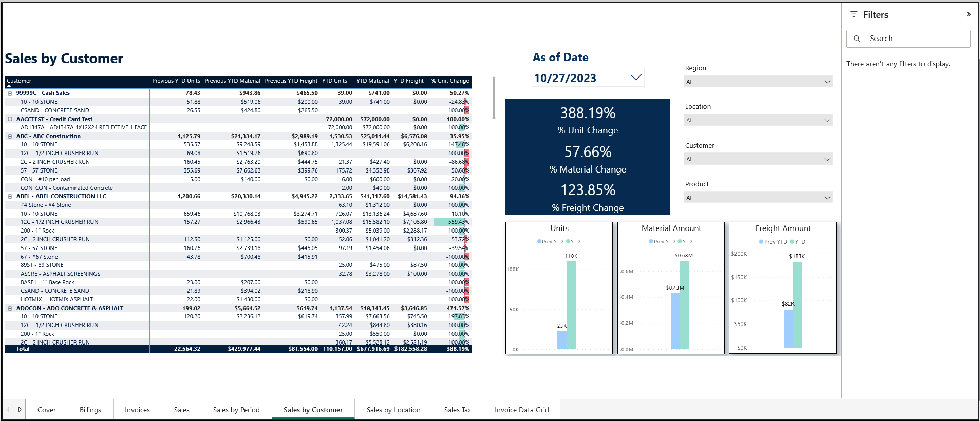Click the tab scroll left arrow

8,410
